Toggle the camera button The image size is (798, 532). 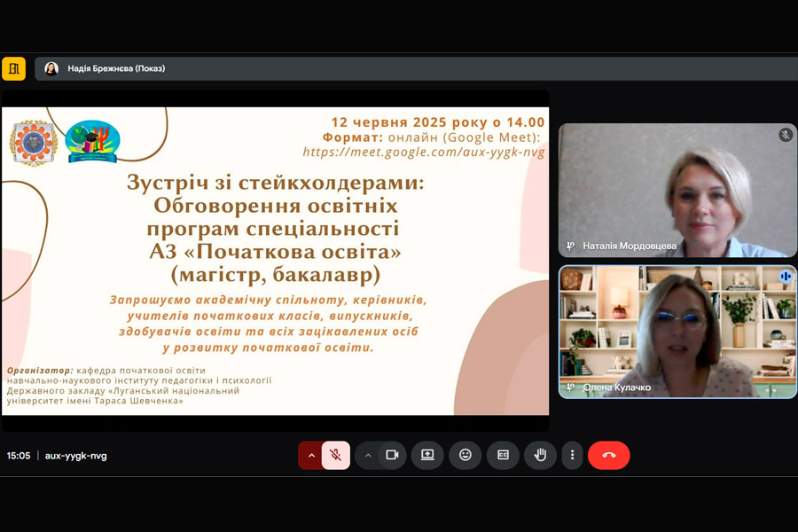pyautogui.click(x=393, y=455)
